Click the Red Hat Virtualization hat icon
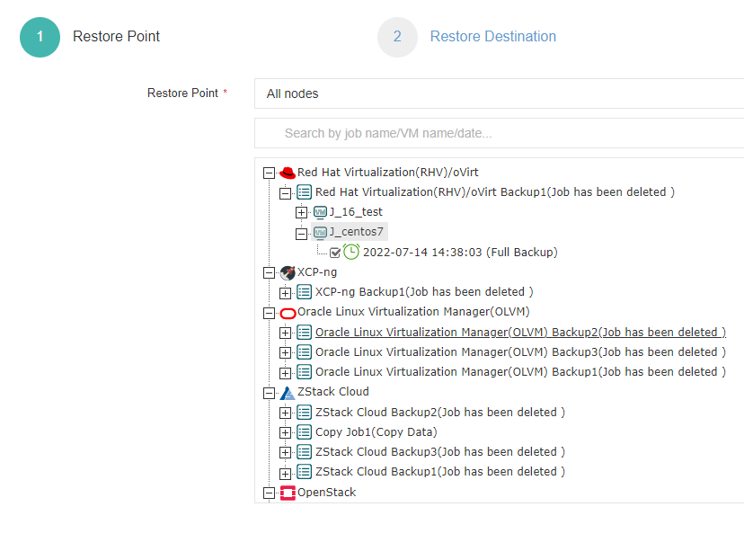Image resolution: width=744 pixels, height=560 pixels. (x=288, y=173)
